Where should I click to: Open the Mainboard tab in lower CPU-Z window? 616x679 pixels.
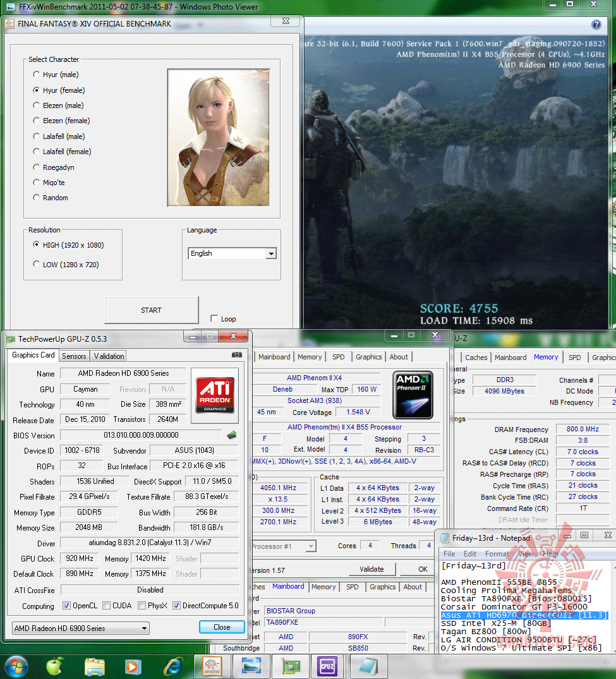pos(288,586)
